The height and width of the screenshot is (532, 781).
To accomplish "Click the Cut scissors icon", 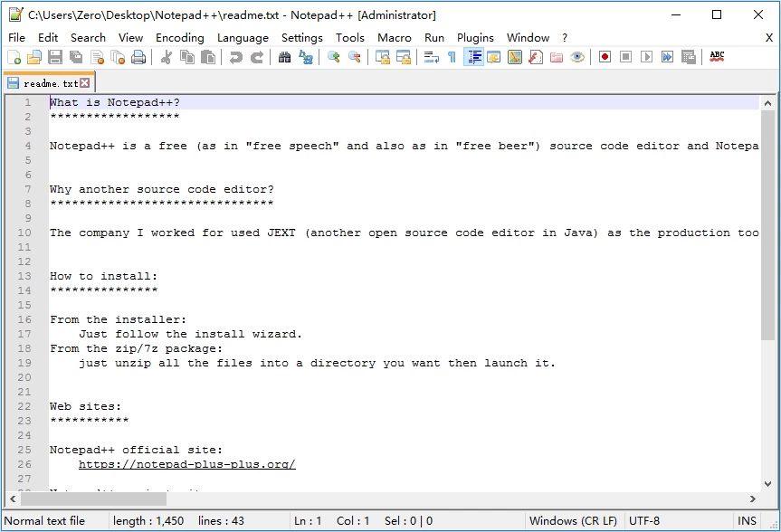I will click(167, 57).
